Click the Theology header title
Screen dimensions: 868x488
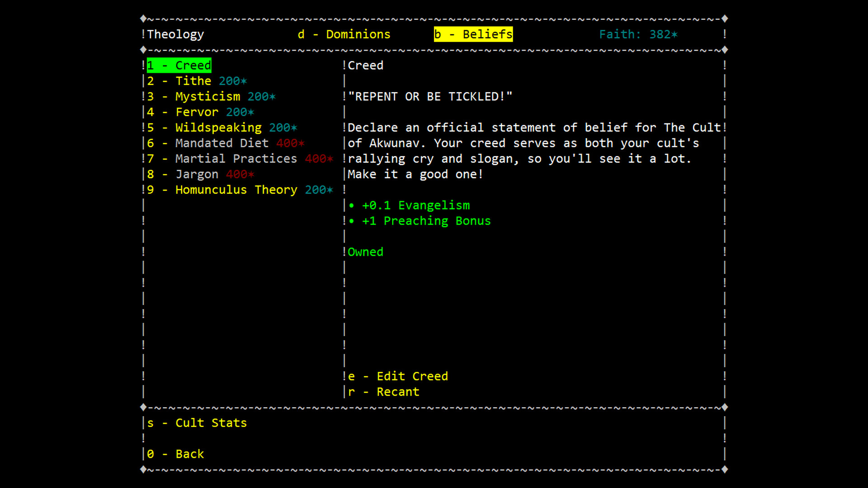click(x=175, y=34)
